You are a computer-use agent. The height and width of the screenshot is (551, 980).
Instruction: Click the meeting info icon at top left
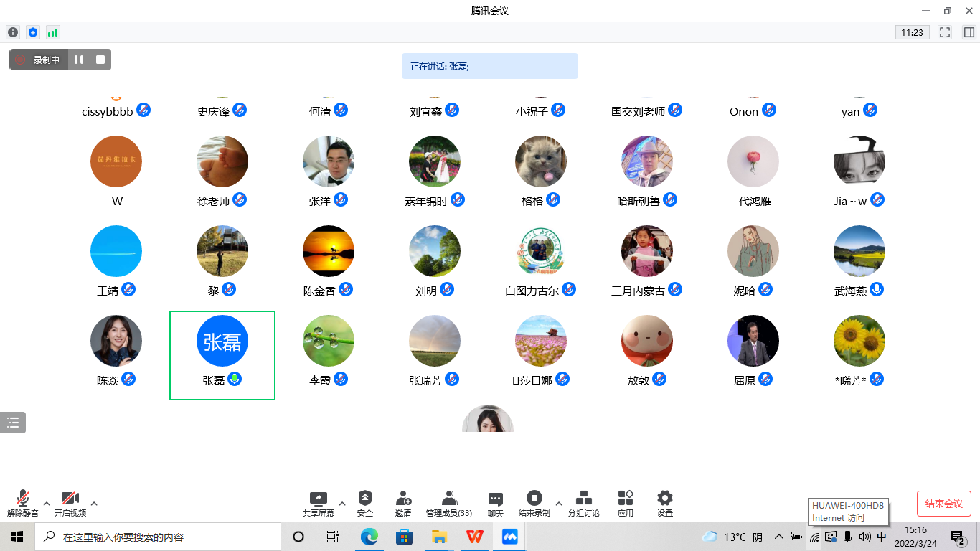13,32
